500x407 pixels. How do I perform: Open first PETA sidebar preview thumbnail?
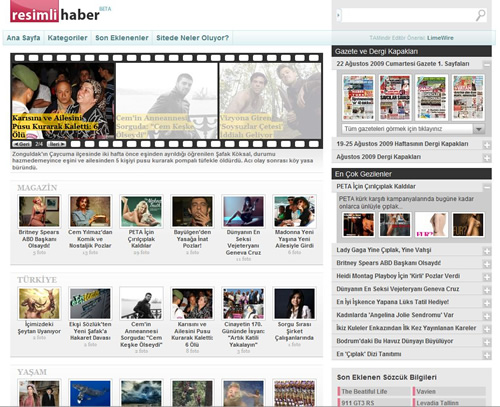coord(359,225)
